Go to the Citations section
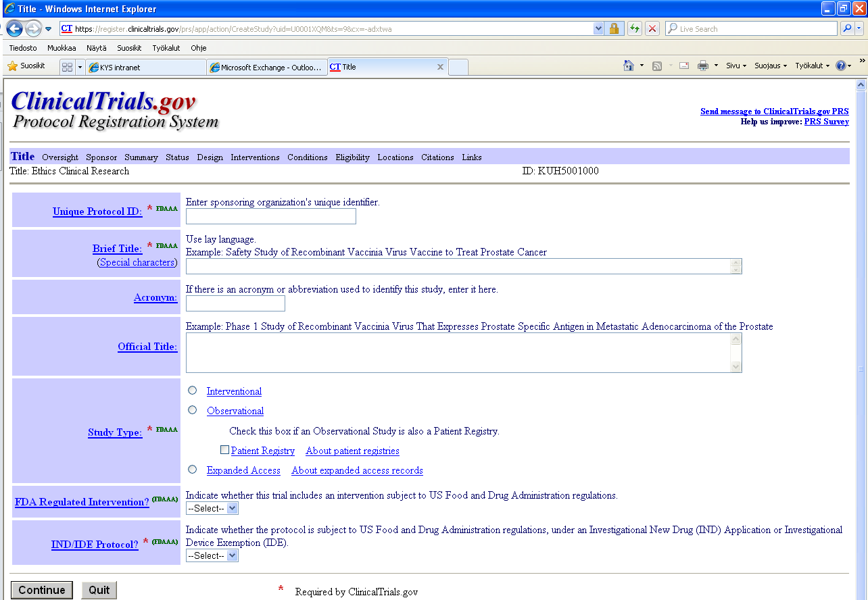 (437, 157)
